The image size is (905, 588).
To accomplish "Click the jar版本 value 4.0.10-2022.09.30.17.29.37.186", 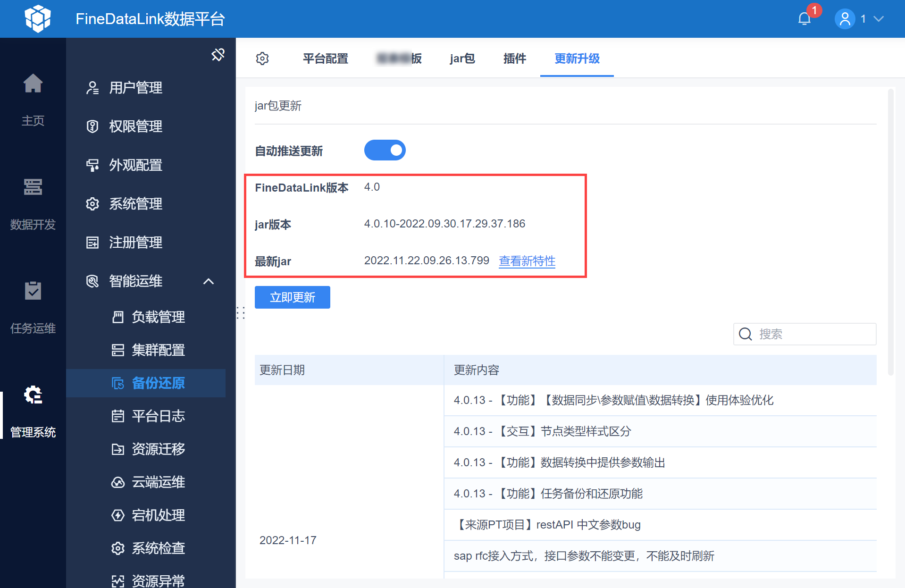I will tap(444, 224).
